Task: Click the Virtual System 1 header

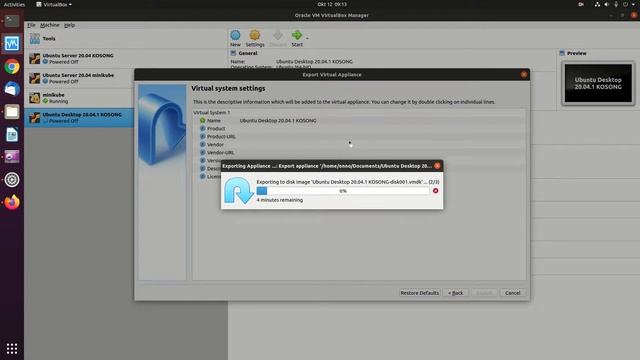Action: pyautogui.click(x=211, y=112)
